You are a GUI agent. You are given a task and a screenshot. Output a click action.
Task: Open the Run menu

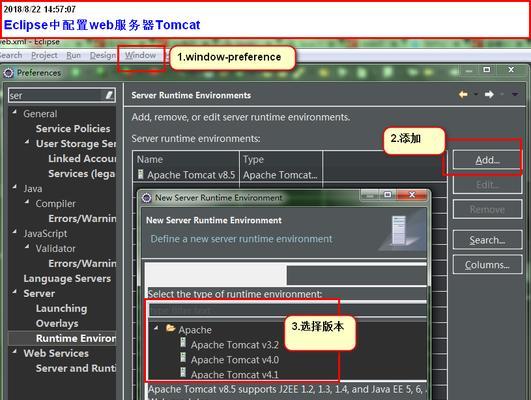coord(73,55)
